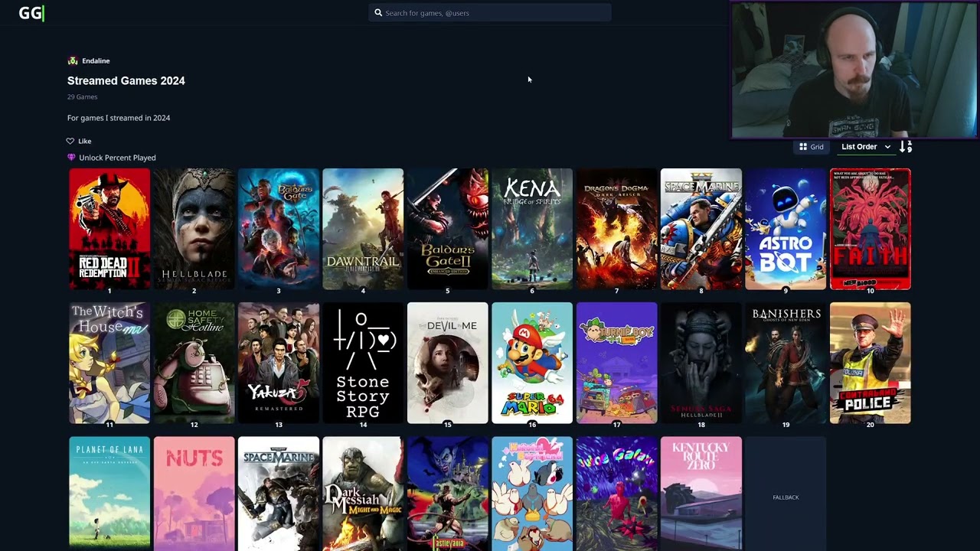The width and height of the screenshot is (980, 551).
Task: Select Unlock Percent Played link
Action: tap(117, 158)
